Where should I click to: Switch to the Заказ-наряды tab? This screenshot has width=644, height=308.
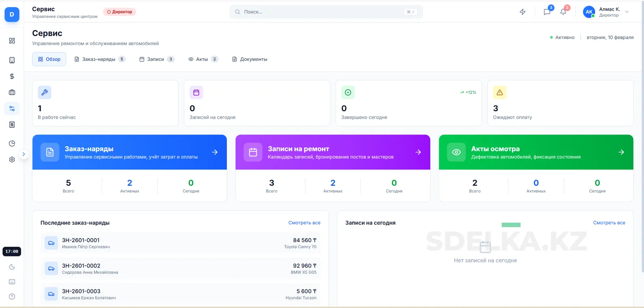pos(100,59)
